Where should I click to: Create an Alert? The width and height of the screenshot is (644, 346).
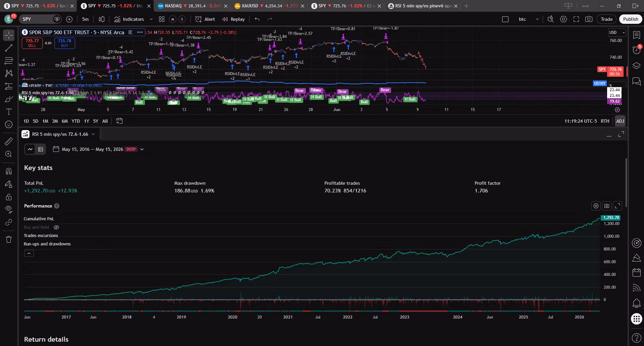[x=205, y=19]
